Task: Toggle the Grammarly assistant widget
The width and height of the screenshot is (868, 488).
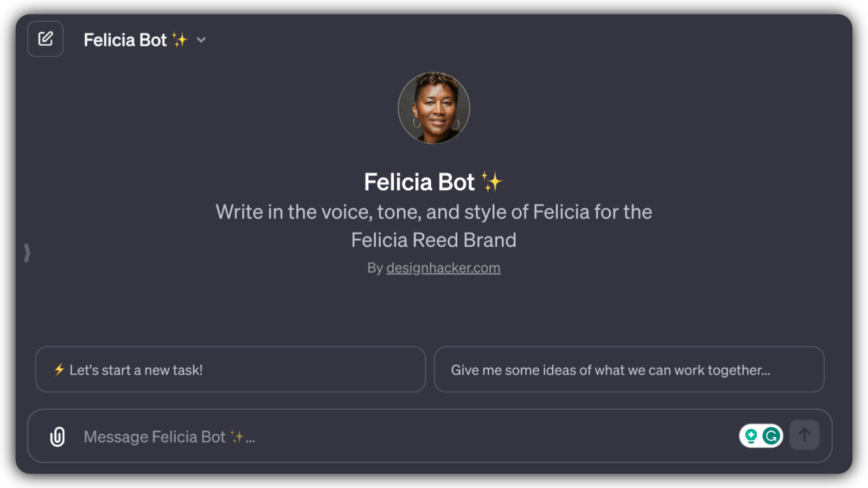Action: pos(761,435)
